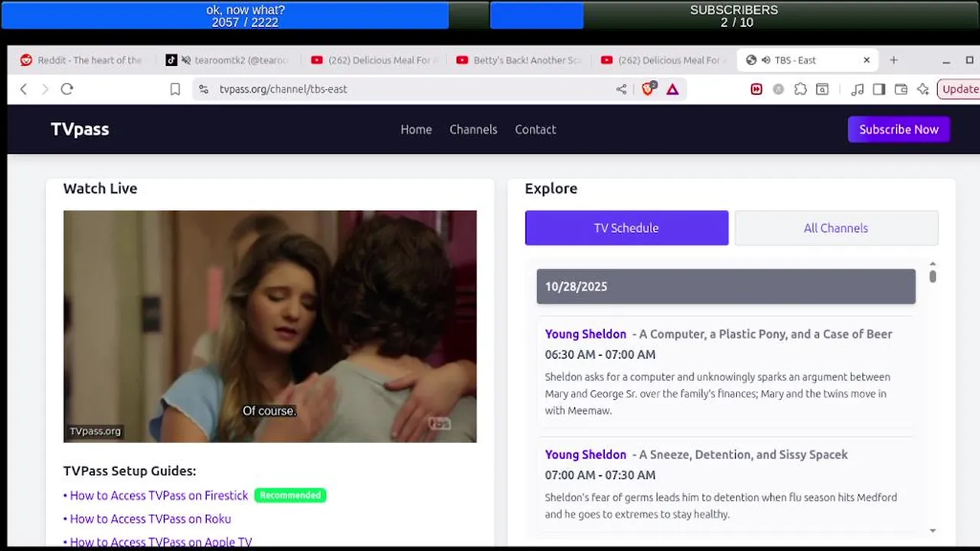Click the share icon in the address bar
The height and width of the screenshot is (551, 980).
[x=621, y=90]
